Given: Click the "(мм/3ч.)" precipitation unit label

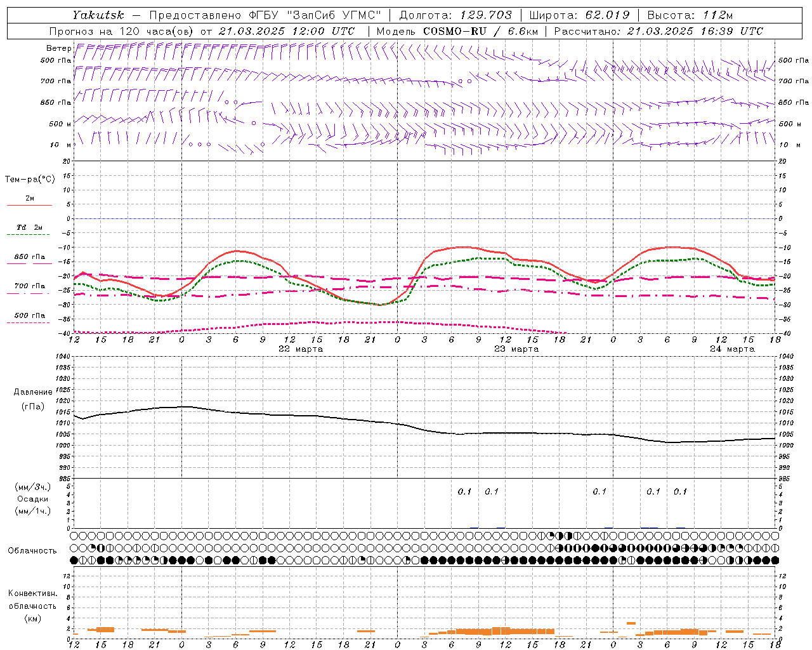Looking at the screenshot, I should (x=33, y=487).
